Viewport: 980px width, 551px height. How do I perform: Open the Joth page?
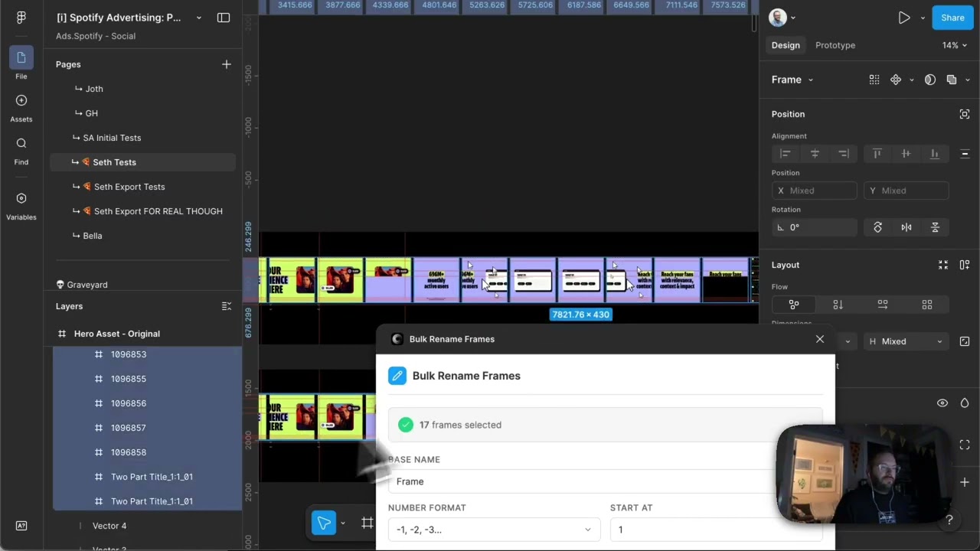(94, 89)
